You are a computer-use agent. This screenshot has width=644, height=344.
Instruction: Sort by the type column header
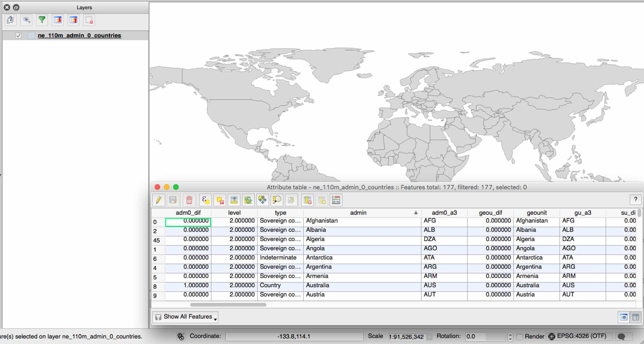point(280,213)
